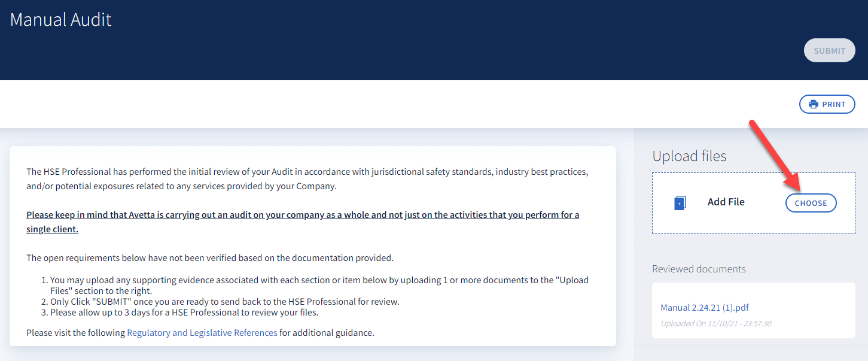Open Manual 2.24.21 (1).pdf link
Viewport: 868px width, 361px height.
tap(705, 308)
